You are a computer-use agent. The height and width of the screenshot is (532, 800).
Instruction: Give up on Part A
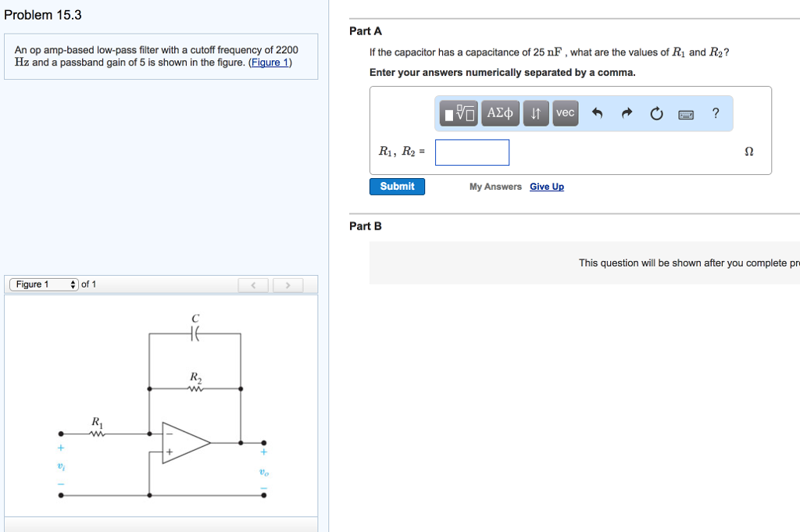547,187
